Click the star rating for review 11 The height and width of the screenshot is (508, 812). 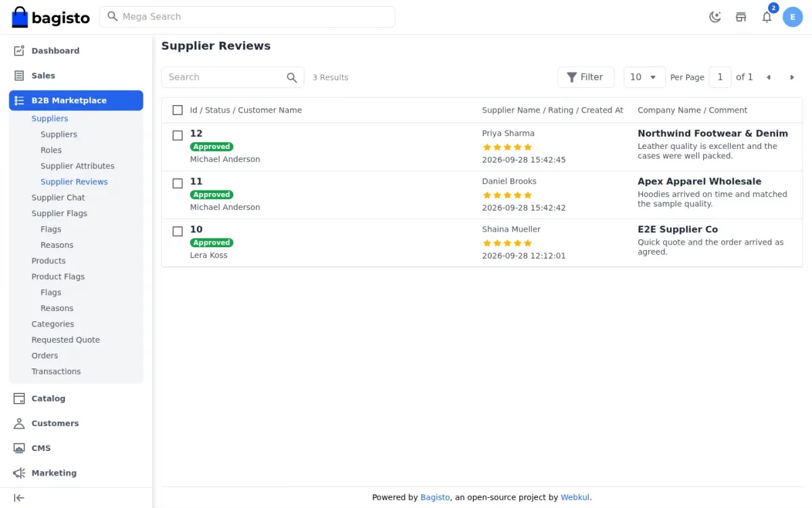tap(507, 195)
